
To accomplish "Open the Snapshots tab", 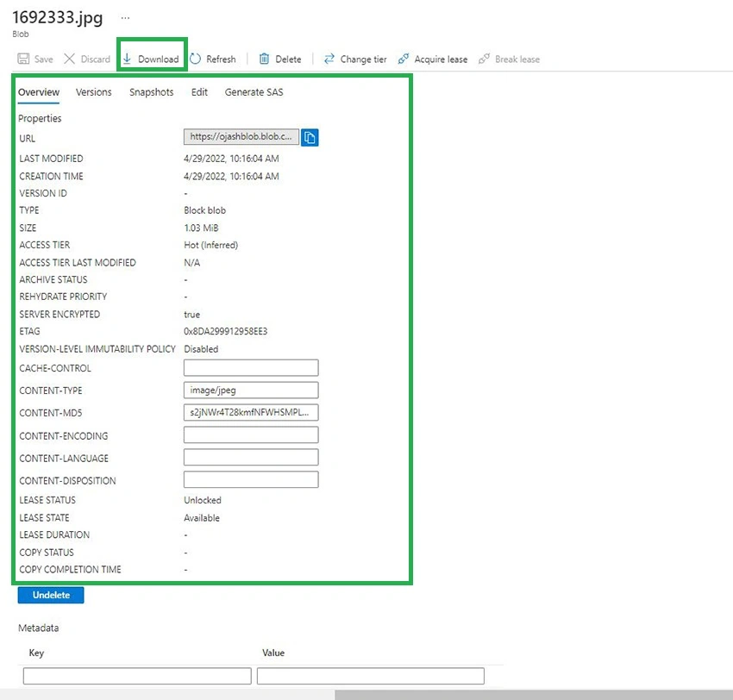I will point(152,92).
